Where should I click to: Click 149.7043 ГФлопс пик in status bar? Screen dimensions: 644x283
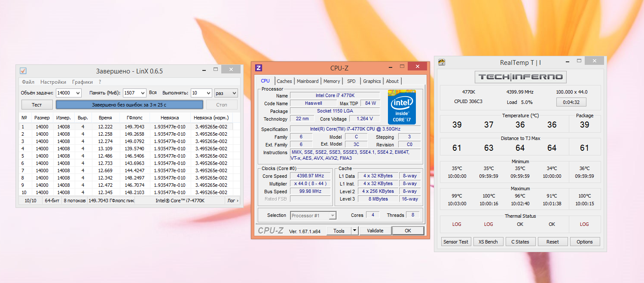pyautogui.click(x=111, y=201)
